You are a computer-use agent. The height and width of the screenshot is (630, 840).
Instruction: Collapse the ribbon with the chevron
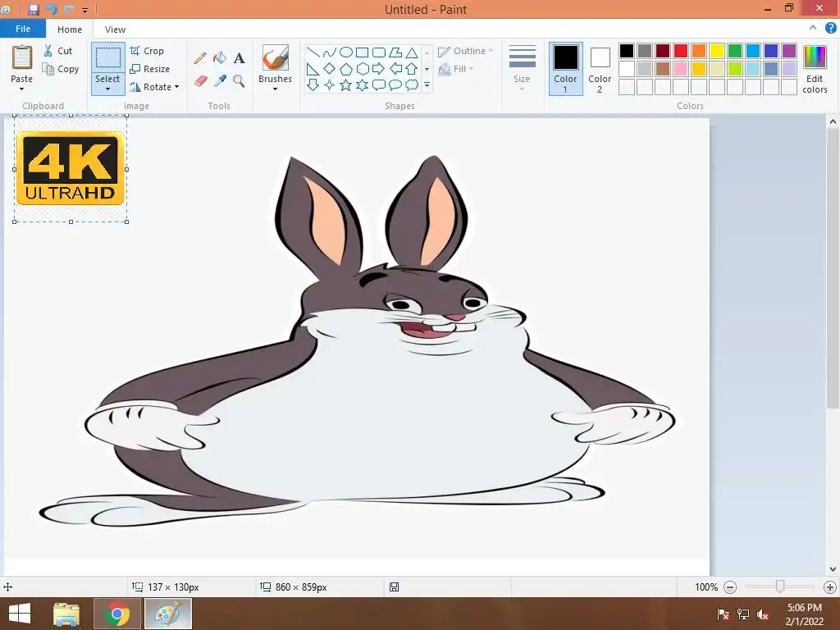tap(813, 28)
